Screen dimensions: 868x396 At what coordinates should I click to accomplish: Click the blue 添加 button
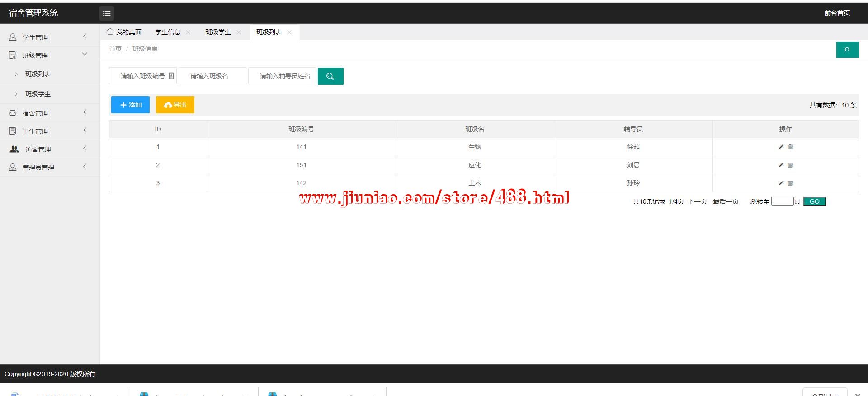pos(130,105)
